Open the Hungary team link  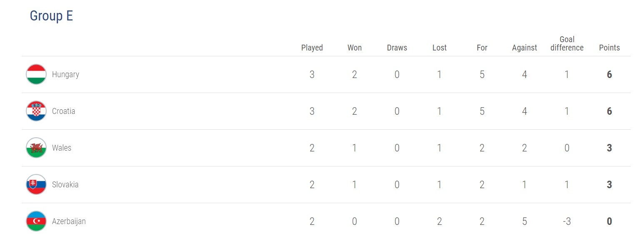(65, 75)
